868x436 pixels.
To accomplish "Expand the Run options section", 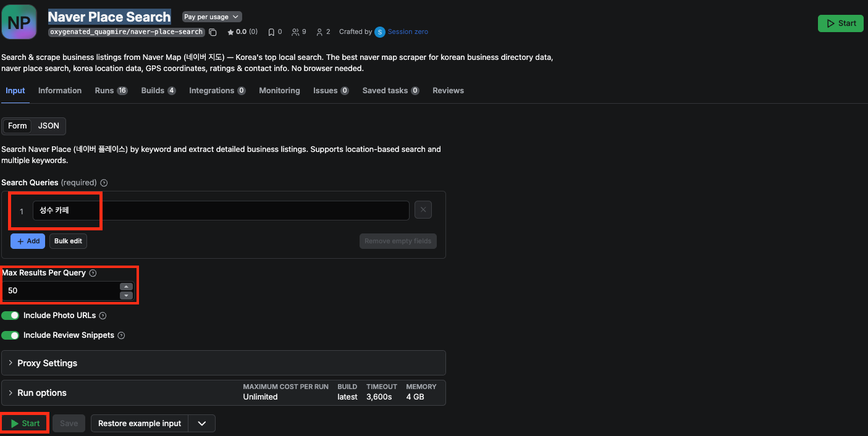I will (x=224, y=393).
